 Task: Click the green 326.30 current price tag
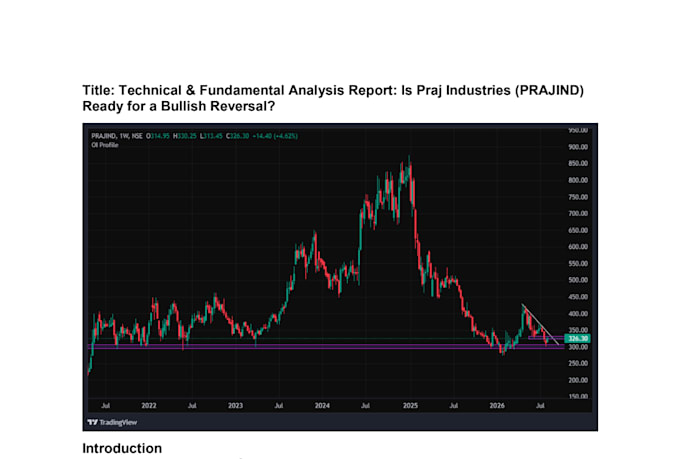click(x=578, y=338)
